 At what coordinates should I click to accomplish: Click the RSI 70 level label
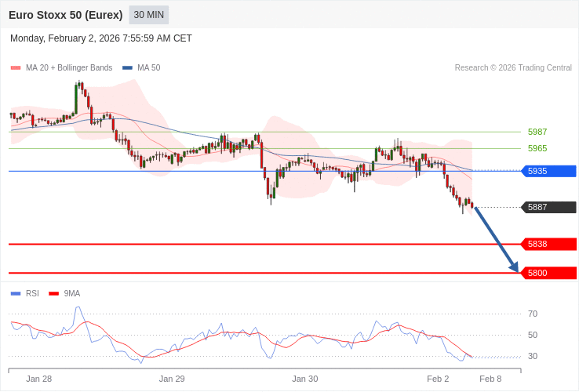(x=533, y=314)
